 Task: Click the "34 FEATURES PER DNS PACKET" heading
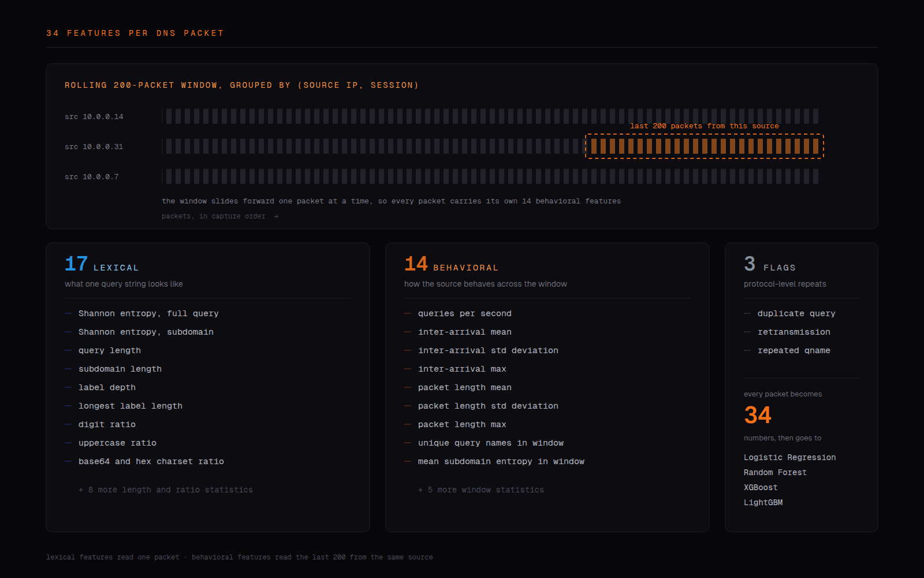click(135, 33)
